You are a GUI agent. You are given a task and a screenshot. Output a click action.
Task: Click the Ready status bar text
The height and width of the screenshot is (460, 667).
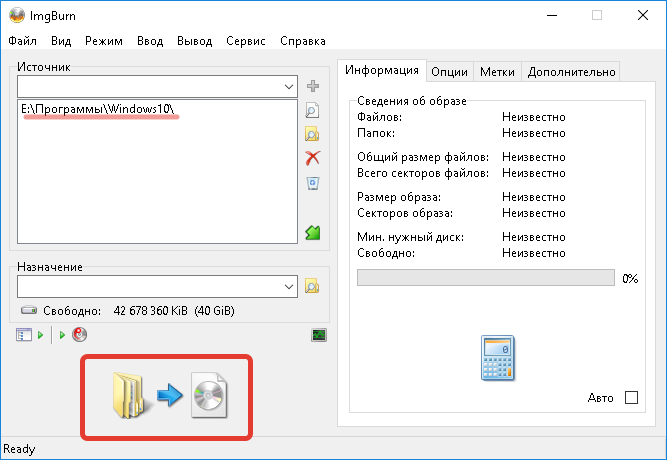pyautogui.click(x=19, y=449)
